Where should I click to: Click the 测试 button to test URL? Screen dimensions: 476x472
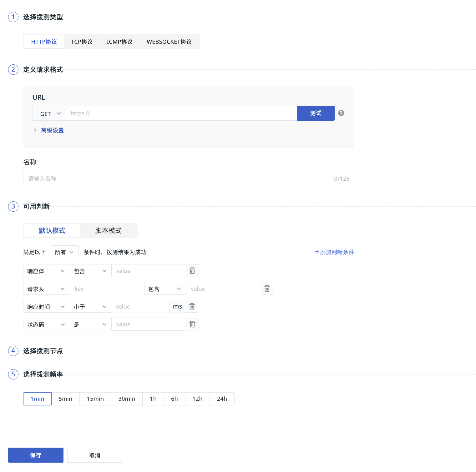coord(315,113)
